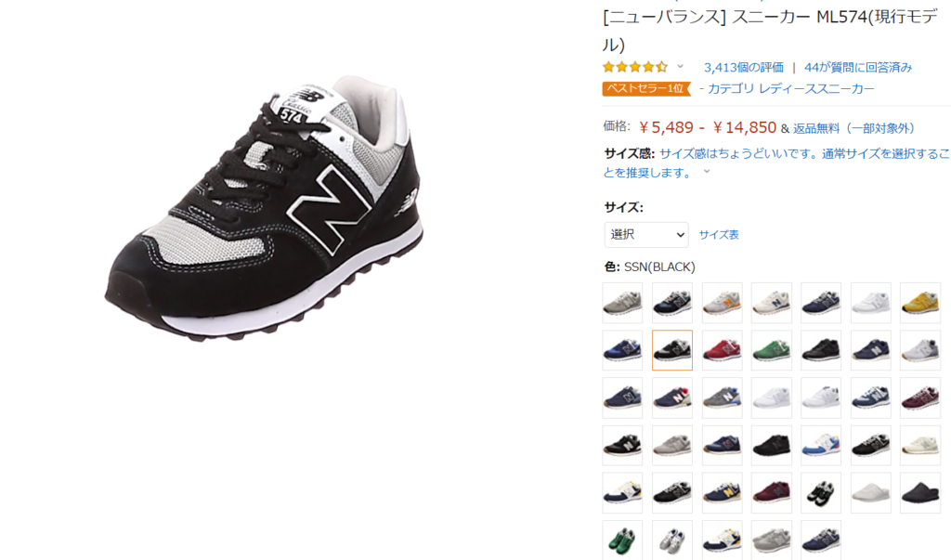This screenshot has height=560, width=951.
Task: Open the 3,413個の評価 reviews link
Action: pyautogui.click(x=744, y=68)
